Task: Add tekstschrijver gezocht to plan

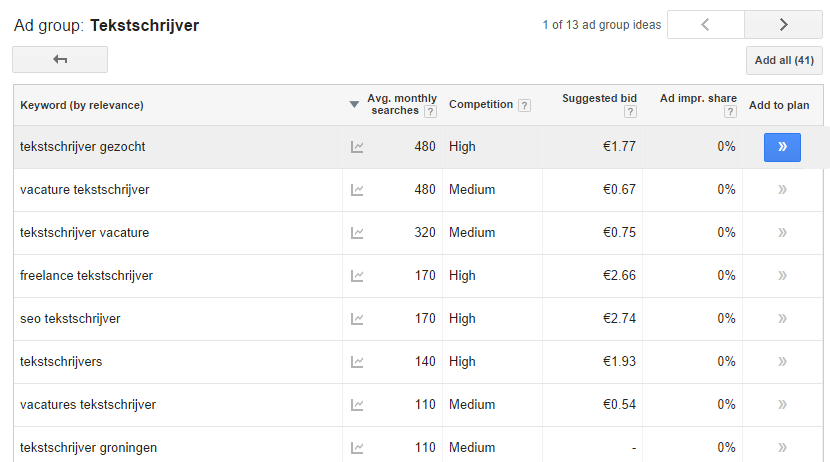Action: pos(782,147)
